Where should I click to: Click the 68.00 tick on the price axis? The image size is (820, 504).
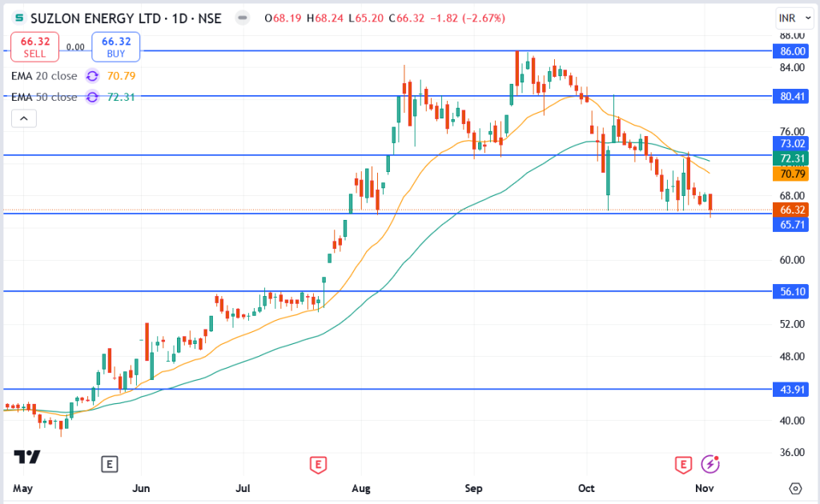[792, 196]
